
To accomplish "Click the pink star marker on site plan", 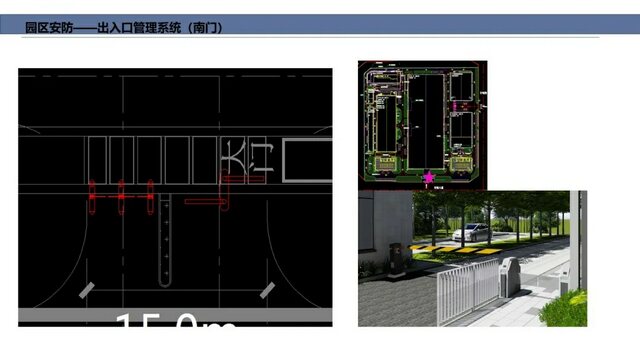I will pos(429,177).
